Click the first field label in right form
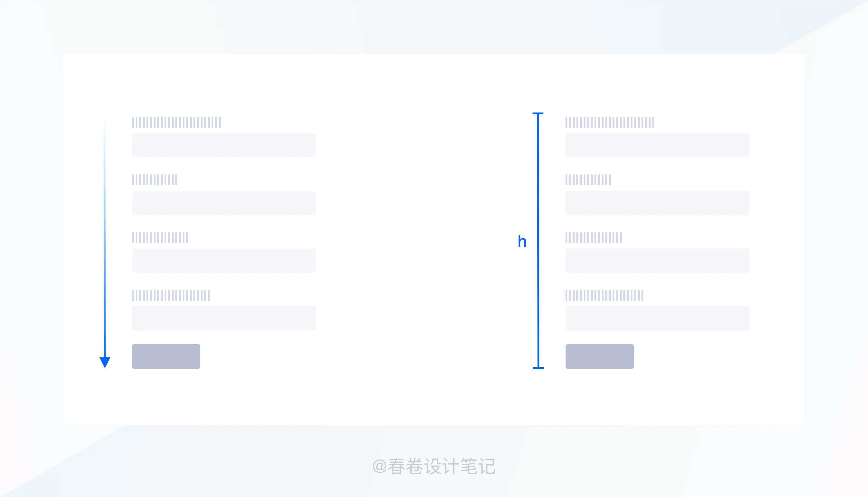The image size is (868, 497). tap(610, 122)
